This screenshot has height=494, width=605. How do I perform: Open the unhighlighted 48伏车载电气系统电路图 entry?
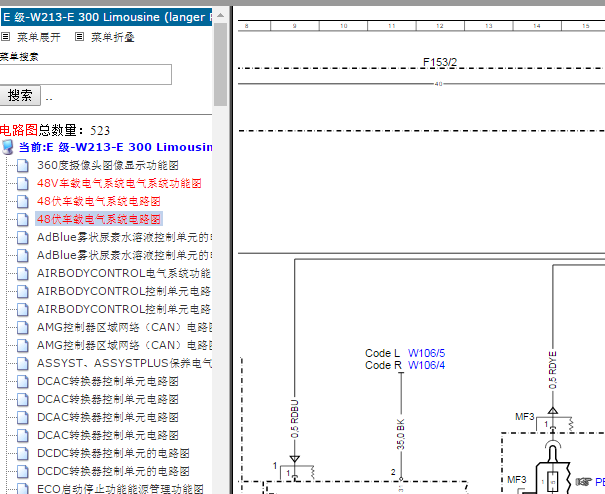99,201
